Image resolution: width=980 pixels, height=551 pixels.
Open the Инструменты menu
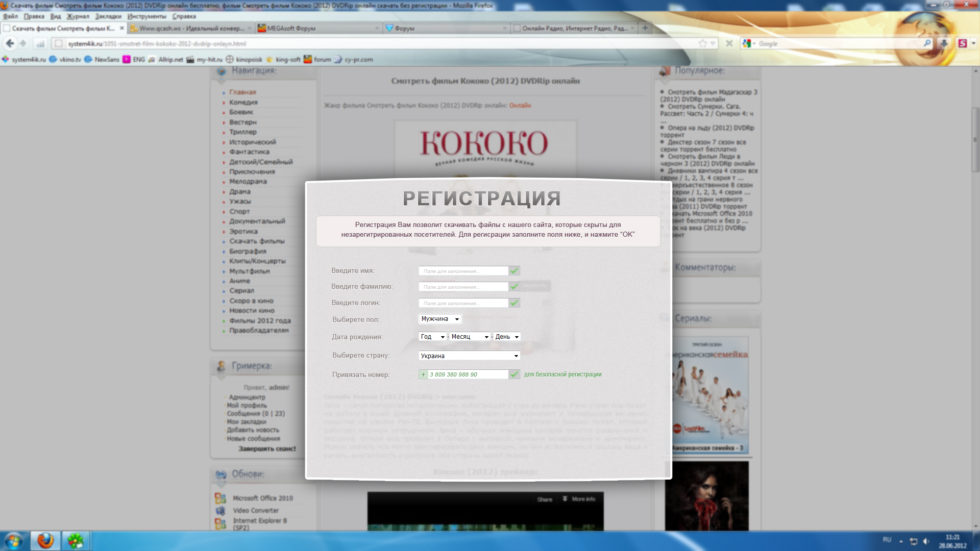coord(146,16)
